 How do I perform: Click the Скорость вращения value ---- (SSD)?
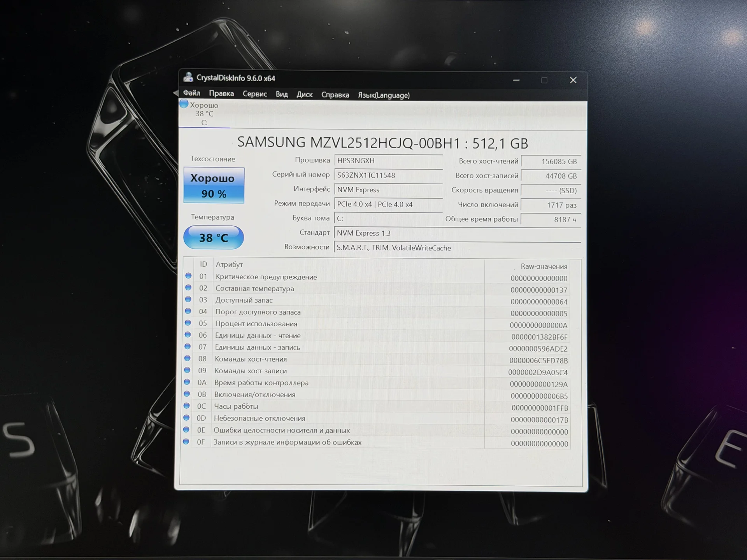tap(551, 191)
